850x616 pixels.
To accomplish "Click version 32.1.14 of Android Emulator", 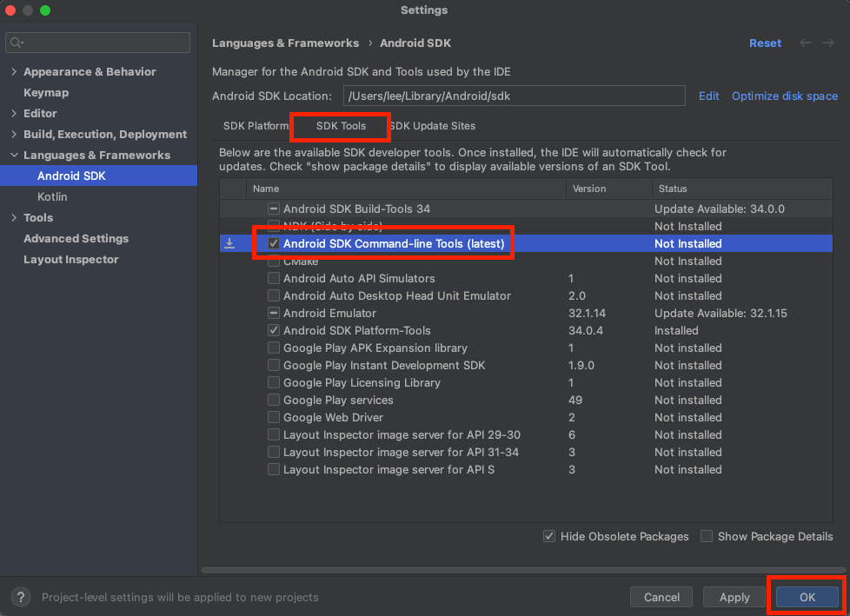I will [x=587, y=313].
